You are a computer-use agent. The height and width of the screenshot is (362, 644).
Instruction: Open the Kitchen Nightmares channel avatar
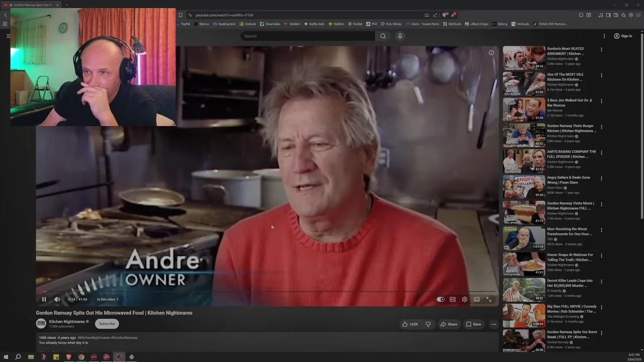click(41, 323)
